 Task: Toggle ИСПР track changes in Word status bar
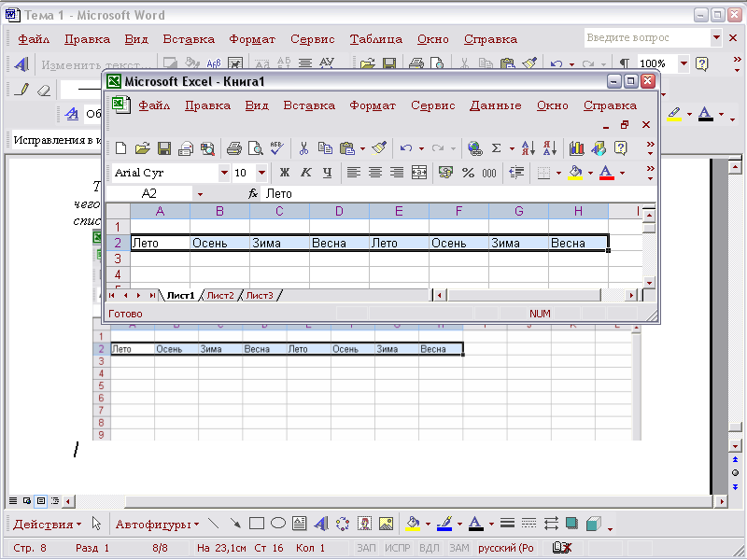coord(398,548)
